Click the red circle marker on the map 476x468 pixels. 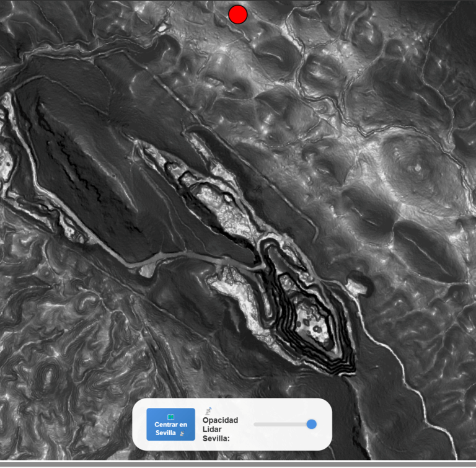(238, 14)
